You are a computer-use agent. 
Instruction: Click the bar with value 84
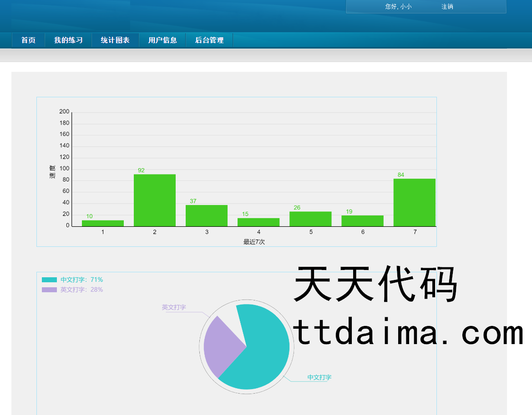click(x=414, y=202)
